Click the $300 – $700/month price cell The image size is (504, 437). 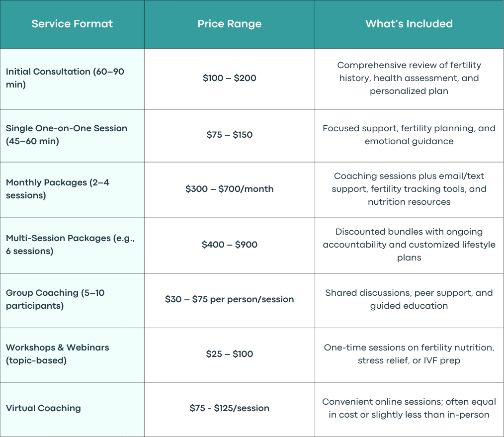pos(230,190)
